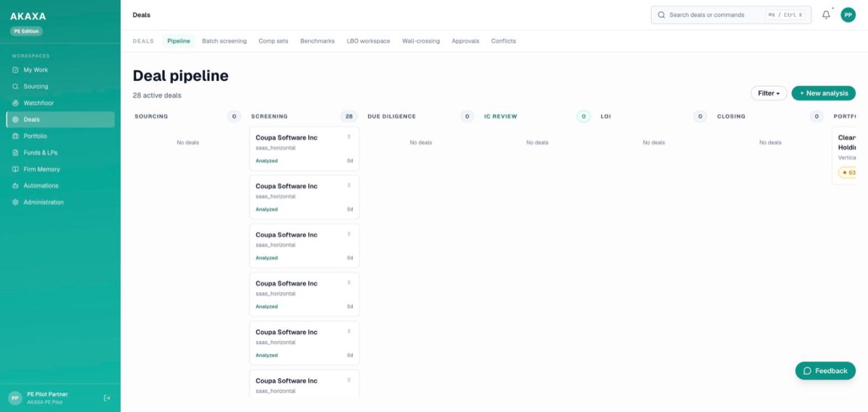Click the PP user avatar at top right

click(848, 14)
